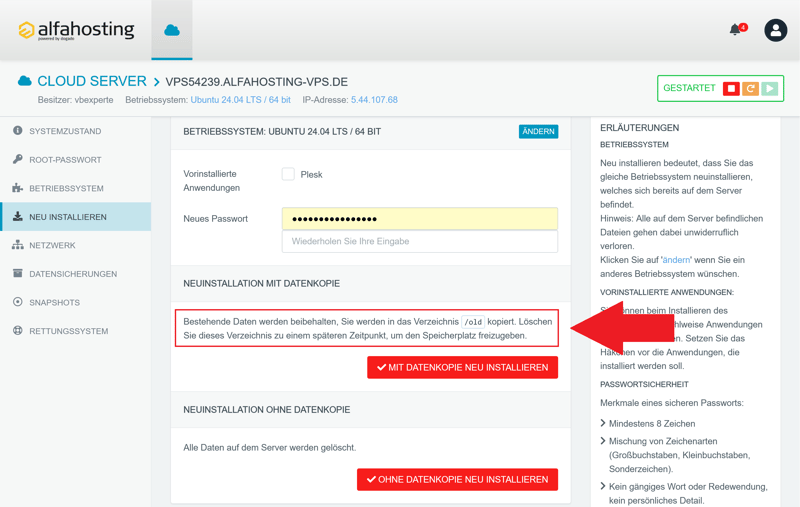800x507 pixels.
Task: Click MIT DATENKOPIE NEU INSTALLIEREN button
Action: (x=462, y=367)
